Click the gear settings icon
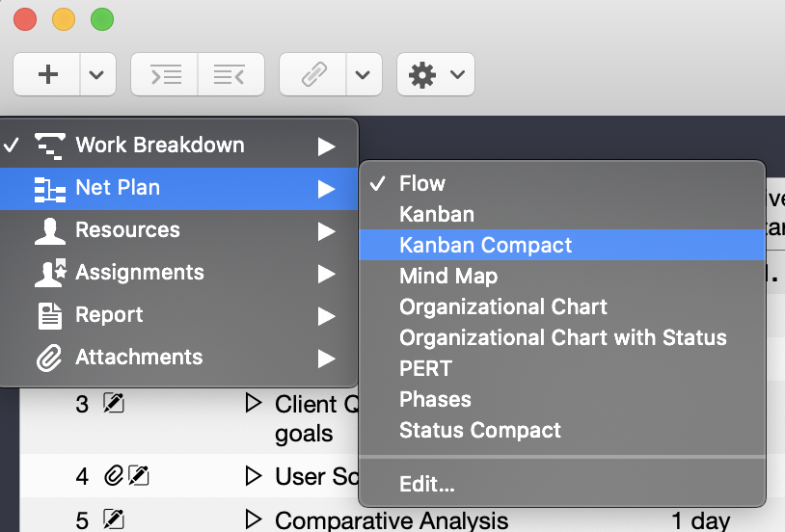Image resolution: width=785 pixels, height=532 pixels. [x=422, y=74]
